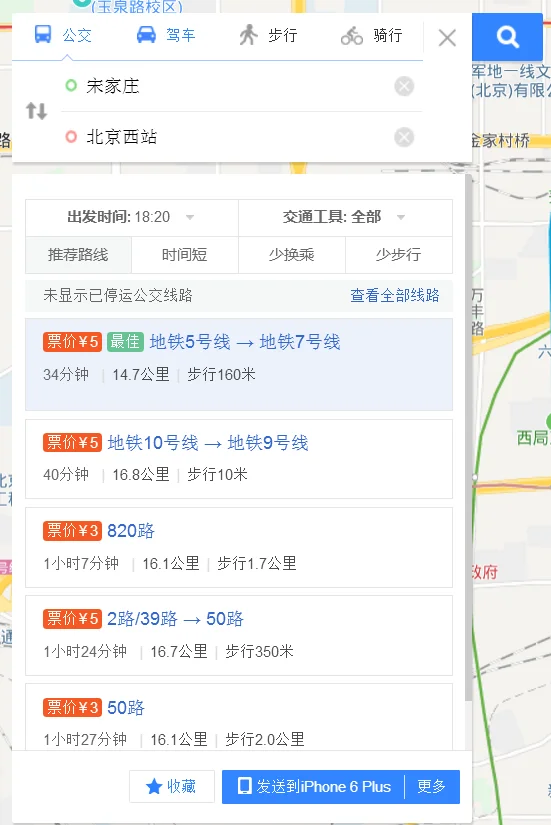Click red destination marker icon

pos(71,137)
